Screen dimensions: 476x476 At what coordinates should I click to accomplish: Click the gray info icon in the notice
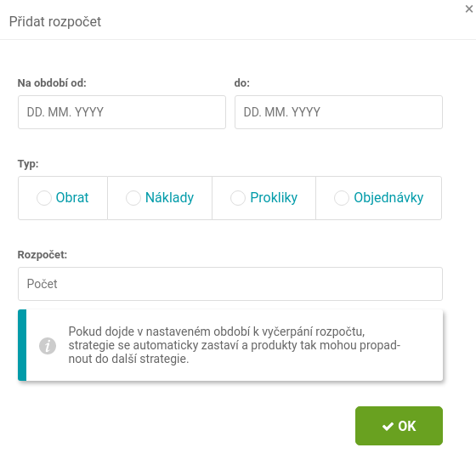pos(48,346)
